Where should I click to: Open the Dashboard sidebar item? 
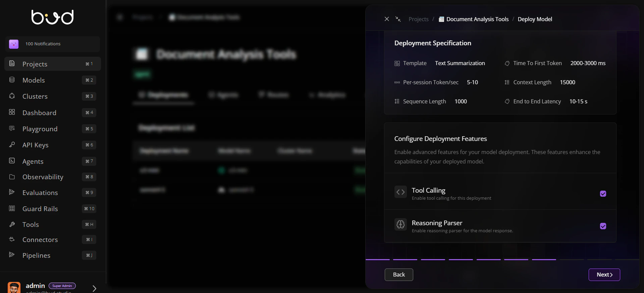(x=53, y=112)
